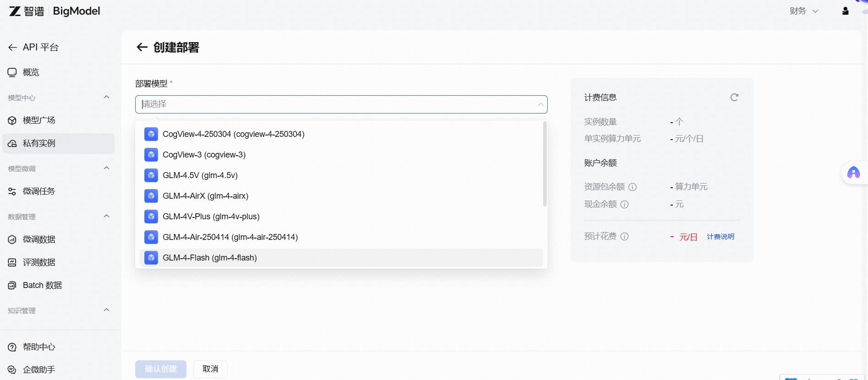The image size is (868, 380).
Task: Choose CogView-3 in the dropdown list
Action: tap(204, 155)
